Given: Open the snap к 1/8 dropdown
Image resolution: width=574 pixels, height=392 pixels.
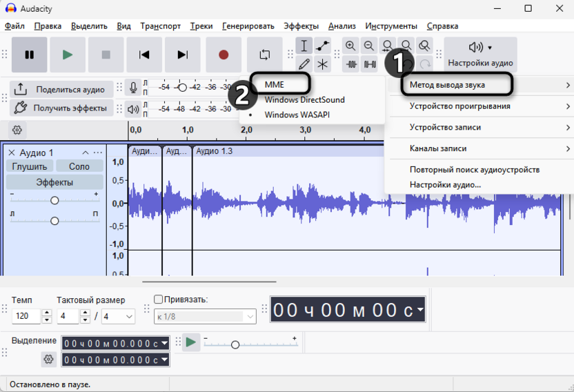Looking at the screenshot, I should [205, 317].
